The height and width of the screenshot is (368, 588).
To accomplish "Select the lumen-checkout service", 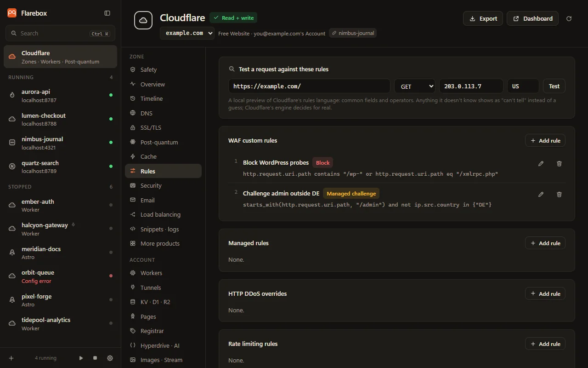I will click(x=61, y=119).
